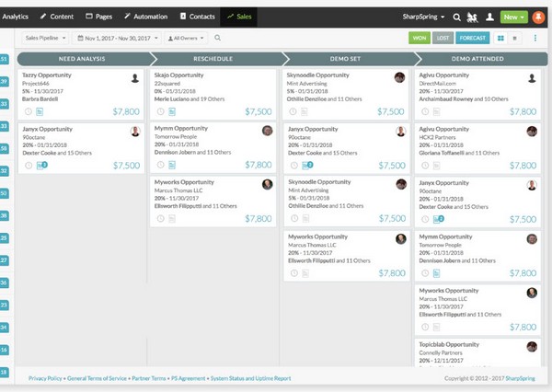Open the SharpSpring copyright footer link

tap(521, 378)
